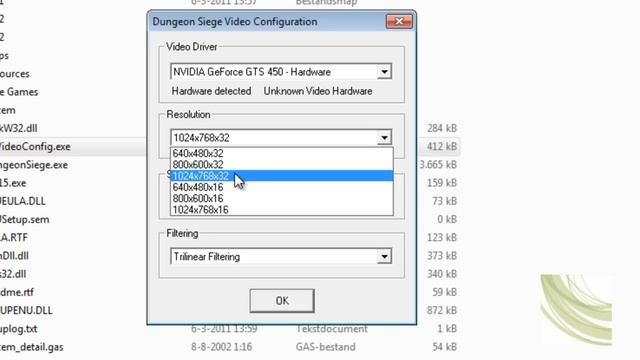
Task: Click the Tekstdocument type cell in Explorer
Action: (331, 329)
